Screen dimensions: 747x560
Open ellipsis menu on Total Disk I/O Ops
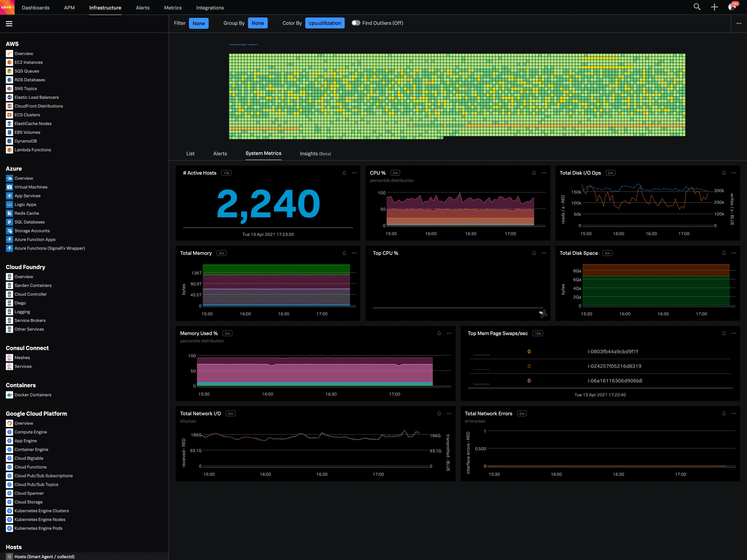[x=734, y=173]
